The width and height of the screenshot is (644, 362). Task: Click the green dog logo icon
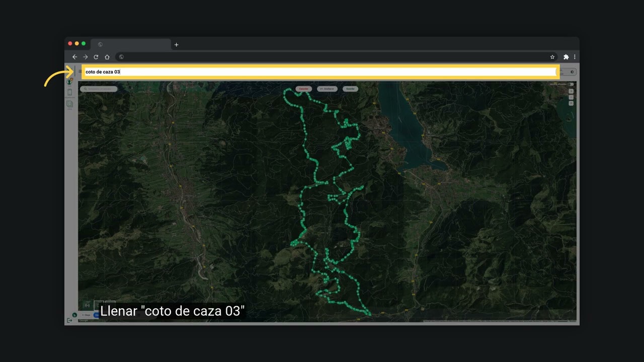pyautogui.click(x=74, y=315)
